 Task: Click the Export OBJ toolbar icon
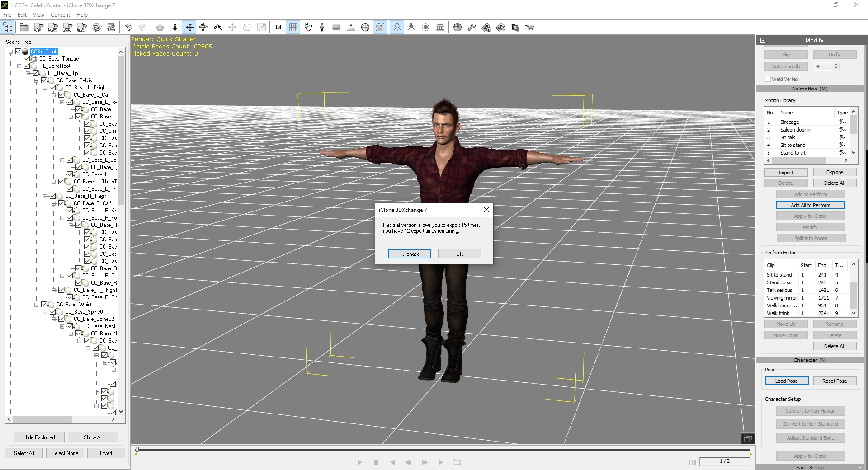coord(82,28)
